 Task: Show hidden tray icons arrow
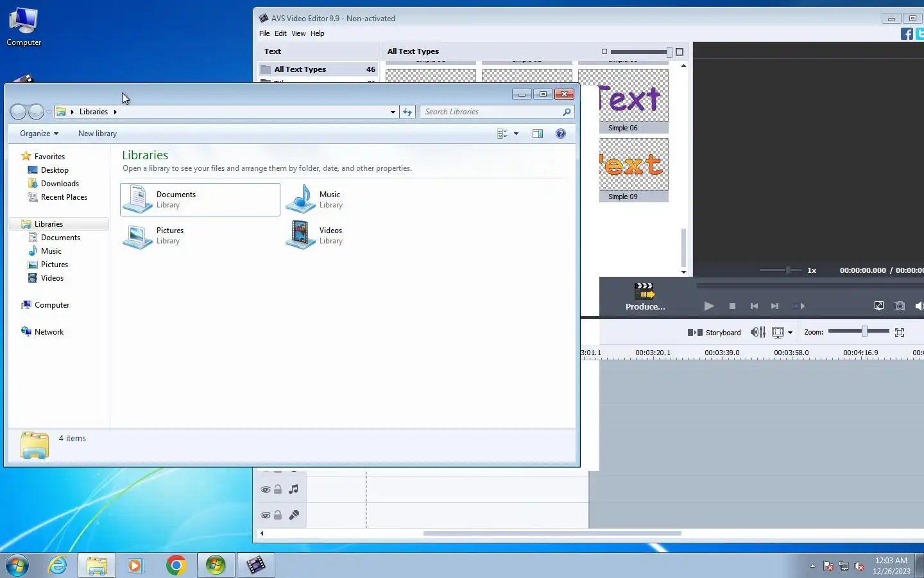coord(812,566)
